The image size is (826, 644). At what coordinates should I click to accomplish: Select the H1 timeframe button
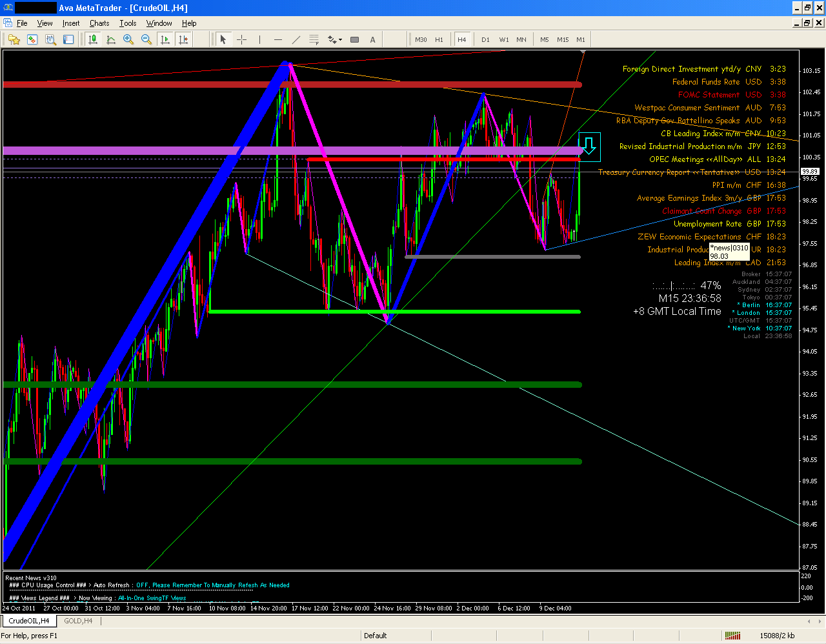tap(439, 39)
